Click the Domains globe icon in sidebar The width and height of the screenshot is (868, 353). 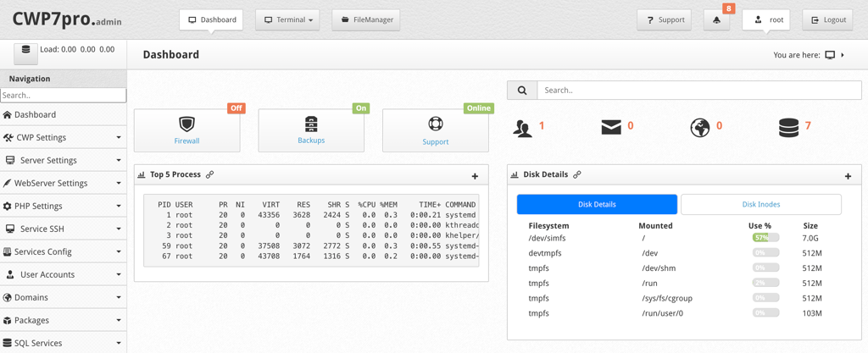(x=7, y=297)
